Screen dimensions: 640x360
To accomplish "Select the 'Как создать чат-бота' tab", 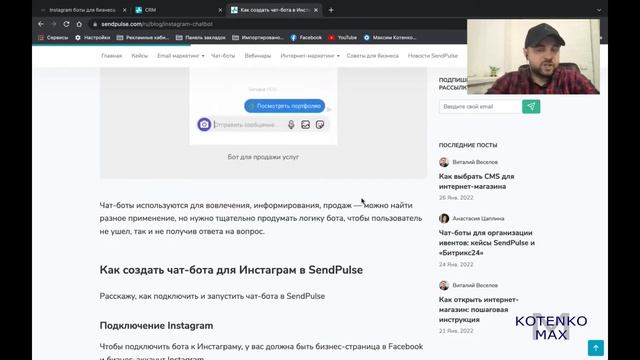I will tap(274, 10).
